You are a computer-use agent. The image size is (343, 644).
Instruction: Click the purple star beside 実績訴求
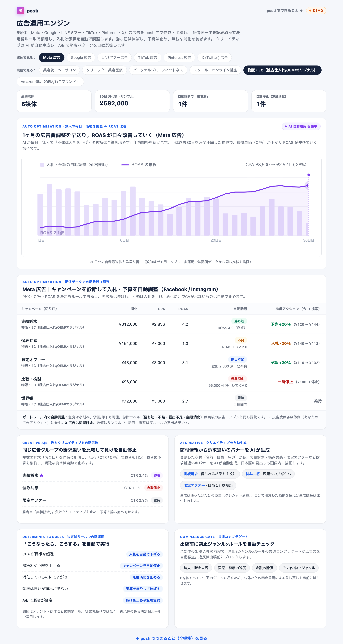coord(41,475)
